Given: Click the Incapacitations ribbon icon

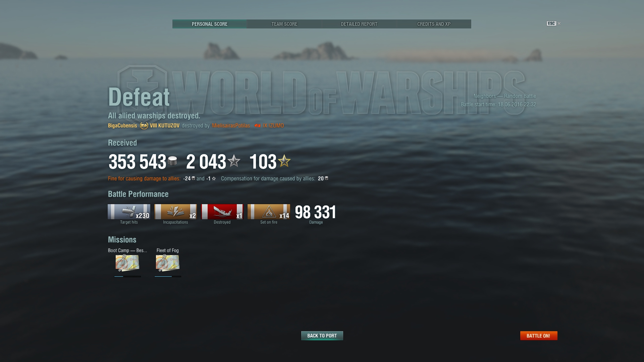Looking at the screenshot, I should click(175, 212).
